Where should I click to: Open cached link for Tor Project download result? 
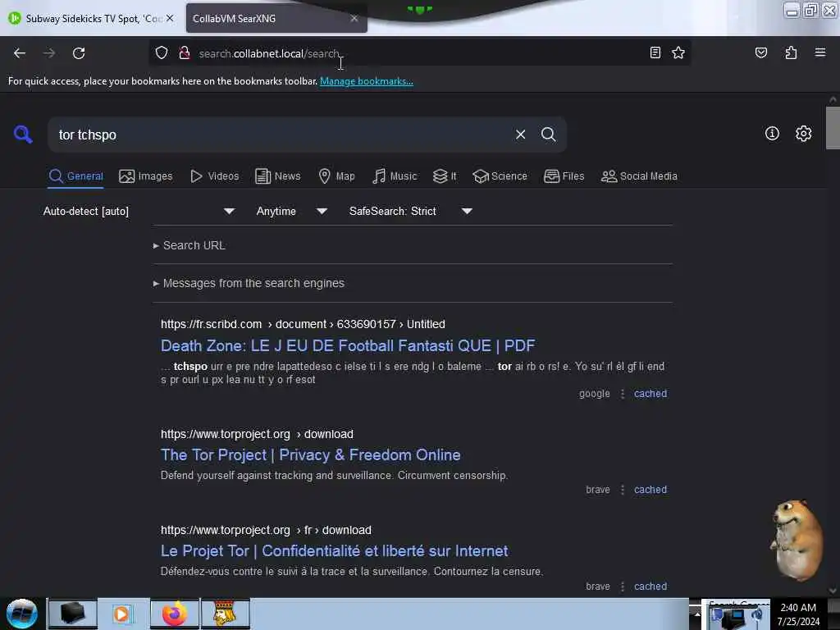click(651, 490)
